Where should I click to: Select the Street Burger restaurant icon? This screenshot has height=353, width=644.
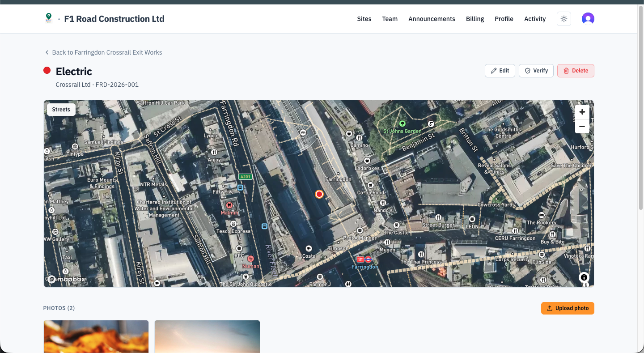[438, 217]
